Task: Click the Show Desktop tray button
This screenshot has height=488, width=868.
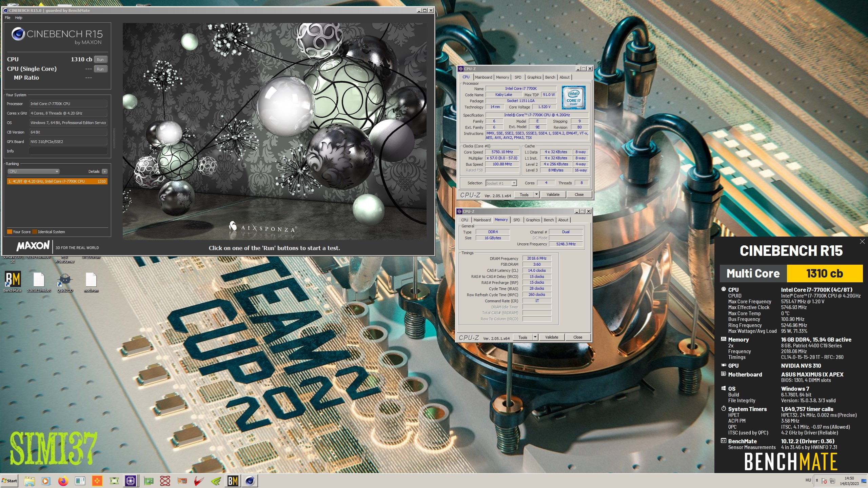Action: pos(864,481)
